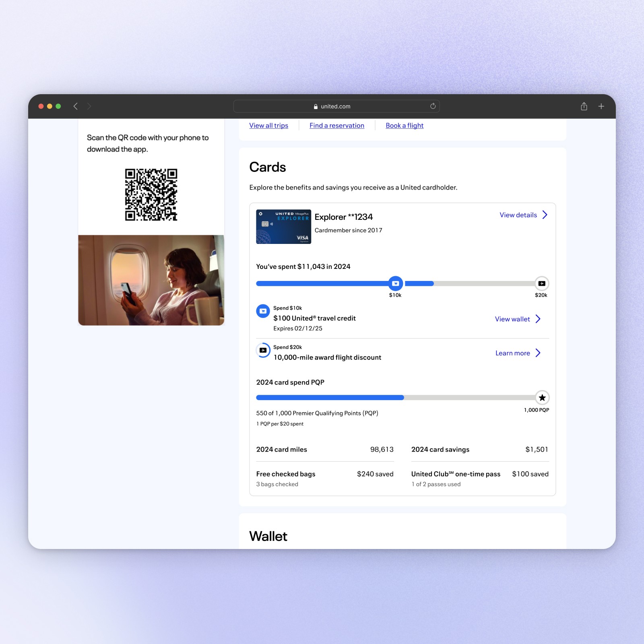Go back with the browser back arrow
644x644 pixels.
click(x=75, y=106)
